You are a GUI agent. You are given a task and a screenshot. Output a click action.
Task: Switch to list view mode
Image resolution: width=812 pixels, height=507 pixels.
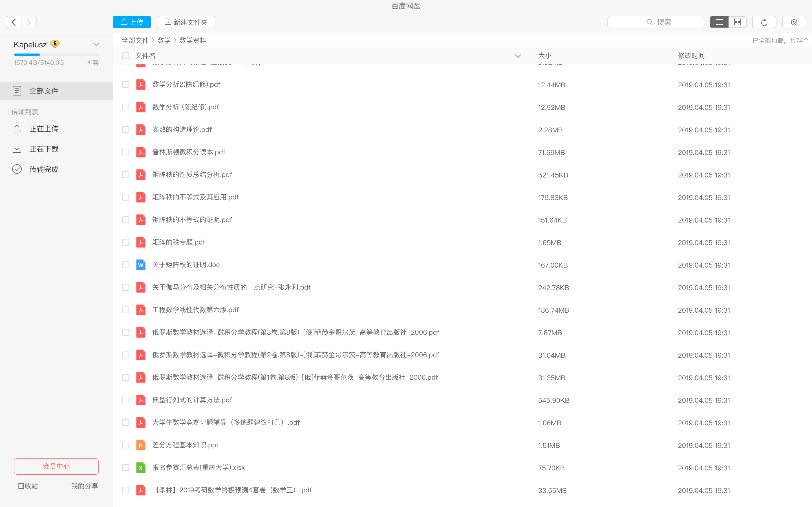coord(719,22)
